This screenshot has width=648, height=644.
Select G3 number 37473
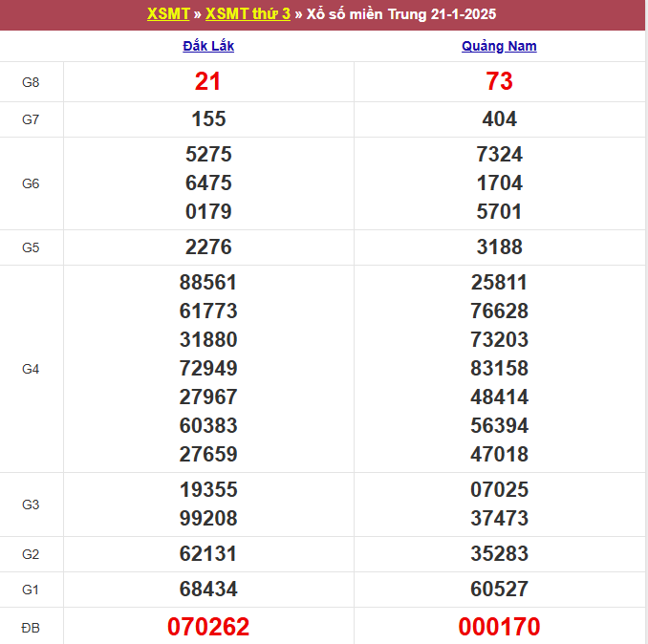(499, 518)
